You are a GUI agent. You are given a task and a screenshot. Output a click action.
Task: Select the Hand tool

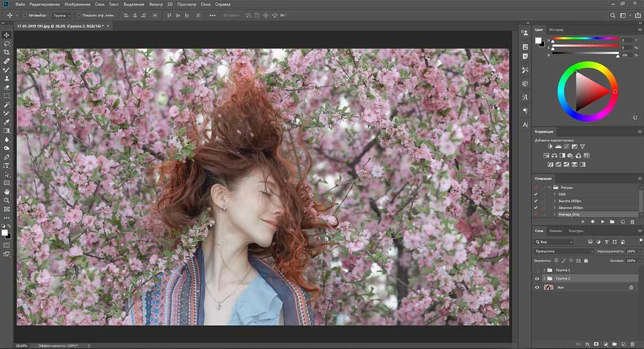click(7, 192)
